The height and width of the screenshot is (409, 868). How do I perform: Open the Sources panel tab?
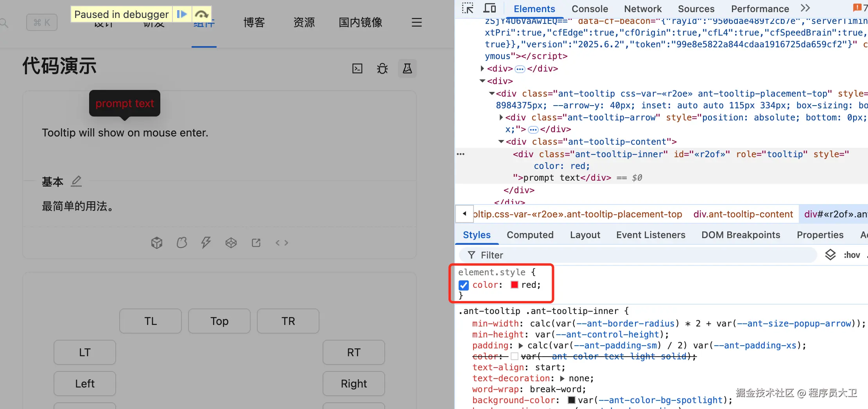pos(696,9)
